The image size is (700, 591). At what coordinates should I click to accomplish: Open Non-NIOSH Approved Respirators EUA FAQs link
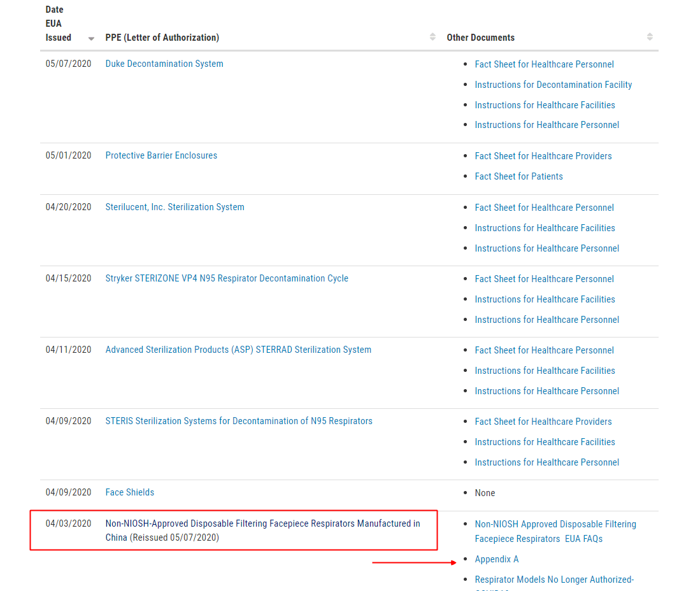point(555,531)
